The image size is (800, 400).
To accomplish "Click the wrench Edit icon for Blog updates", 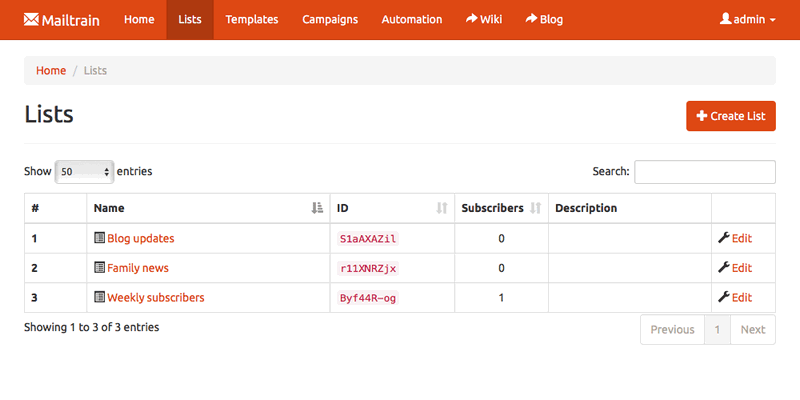I will point(724,238).
